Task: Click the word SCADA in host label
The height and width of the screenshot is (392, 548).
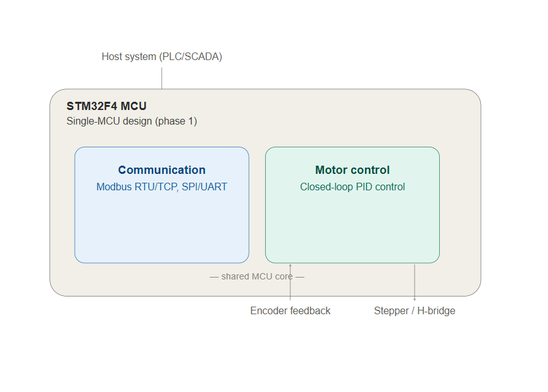Action: tap(202, 56)
